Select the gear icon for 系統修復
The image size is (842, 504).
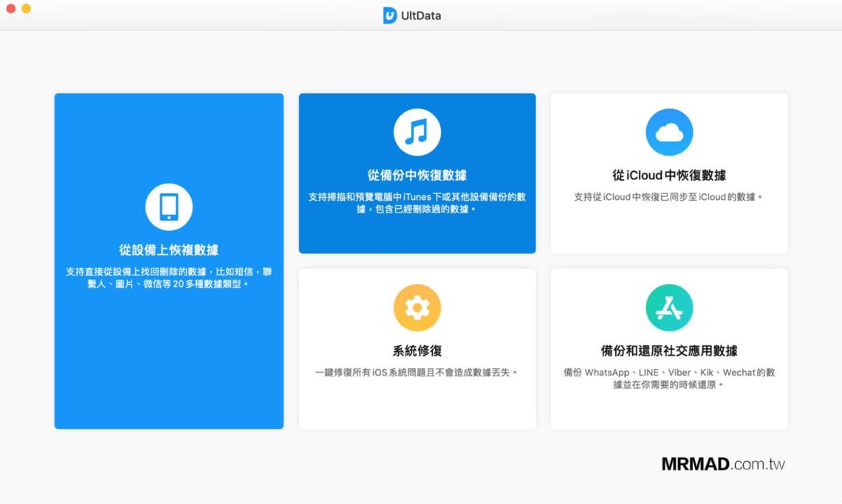point(417,308)
